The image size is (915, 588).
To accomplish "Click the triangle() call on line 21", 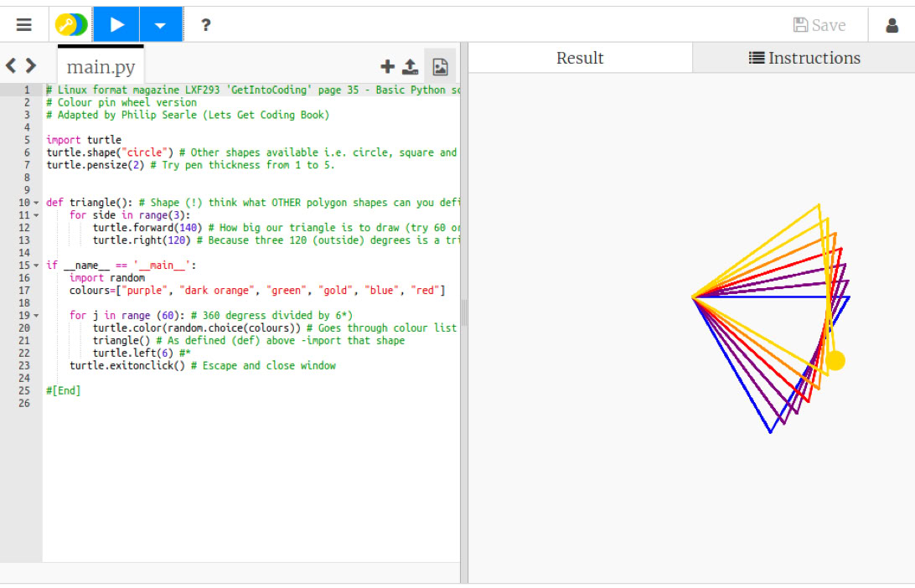I will [x=121, y=341].
